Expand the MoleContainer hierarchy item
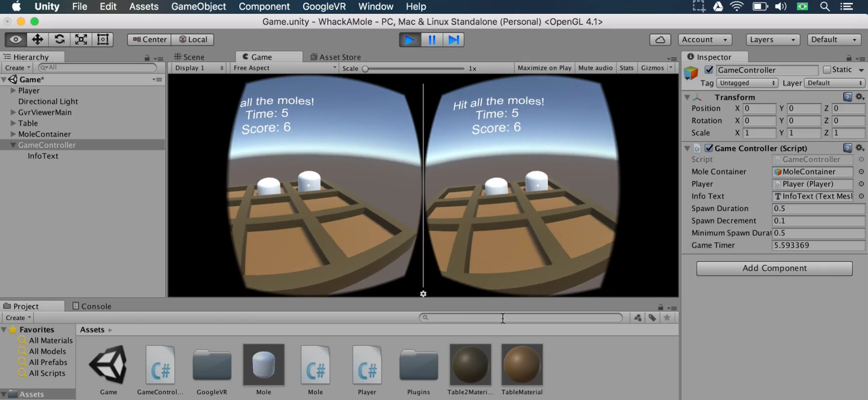Image resolution: width=868 pixels, height=400 pixels. point(12,134)
